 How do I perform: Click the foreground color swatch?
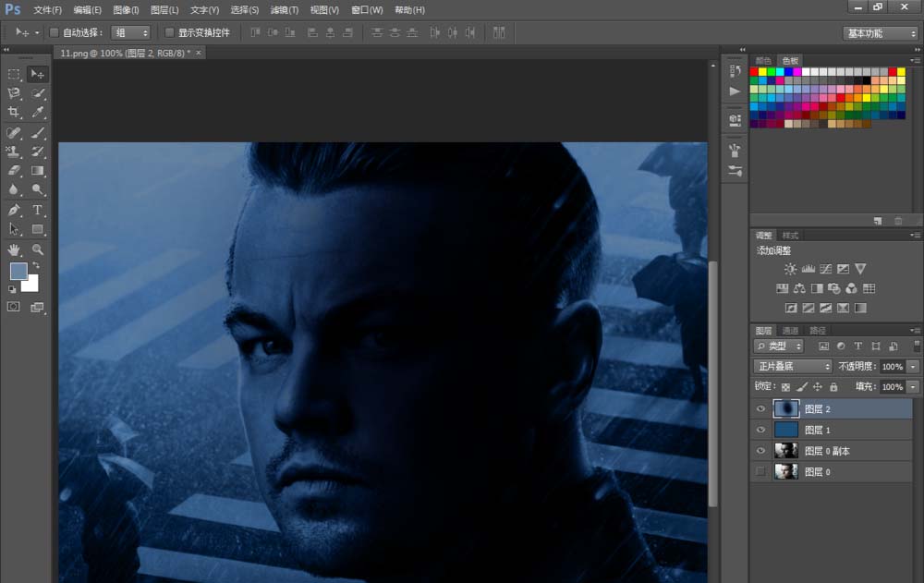tap(18, 271)
